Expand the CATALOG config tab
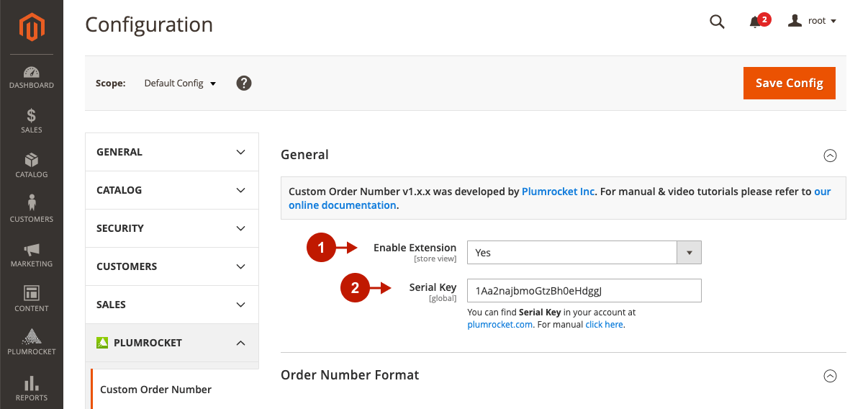The width and height of the screenshot is (868, 409). pos(172,190)
